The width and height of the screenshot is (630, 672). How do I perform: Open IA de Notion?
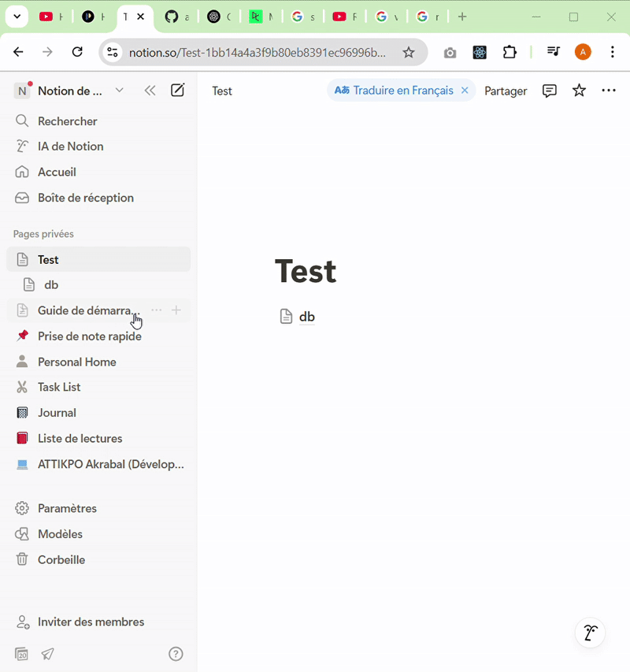[98, 147]
